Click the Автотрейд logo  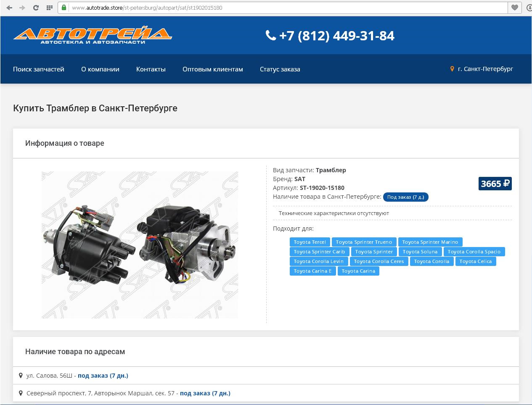click(x=93, y=35)
